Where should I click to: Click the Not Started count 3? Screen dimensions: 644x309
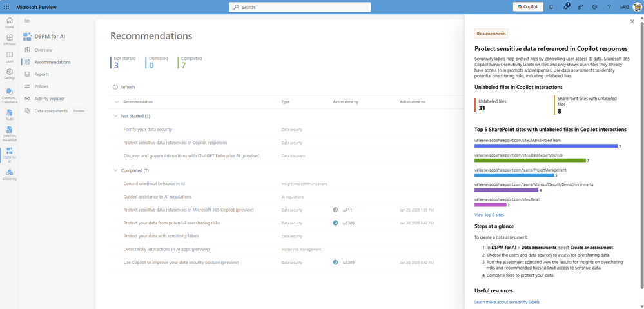click(x=116, y=65)
